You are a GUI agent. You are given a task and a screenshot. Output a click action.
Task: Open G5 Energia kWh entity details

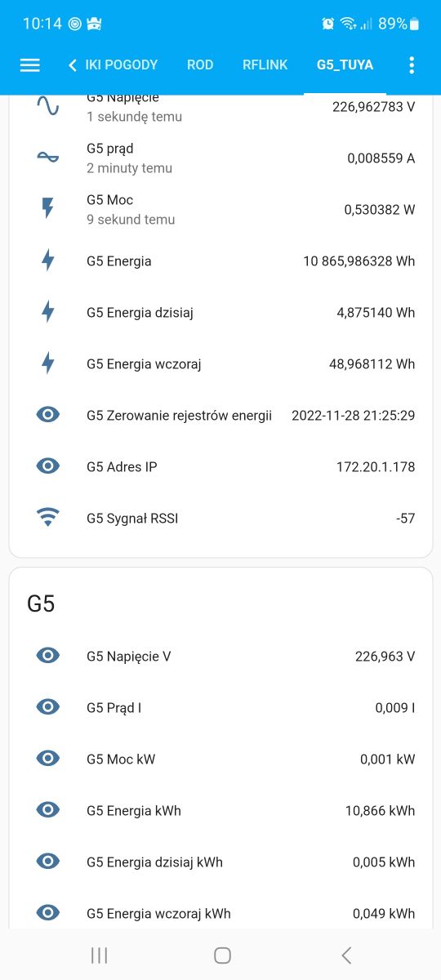[x=220, y=810]
